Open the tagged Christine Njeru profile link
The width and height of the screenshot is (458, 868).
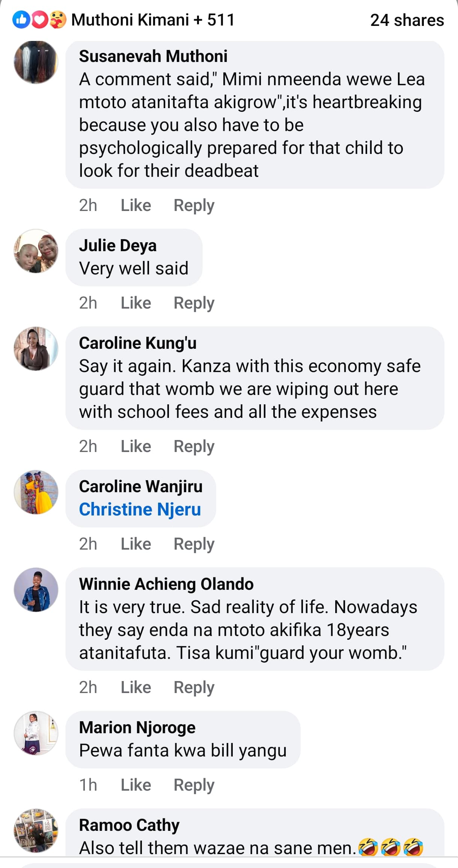(140, 509)
